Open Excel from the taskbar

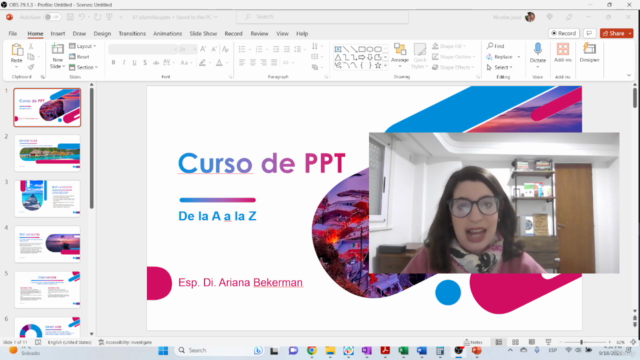[403, 351]
